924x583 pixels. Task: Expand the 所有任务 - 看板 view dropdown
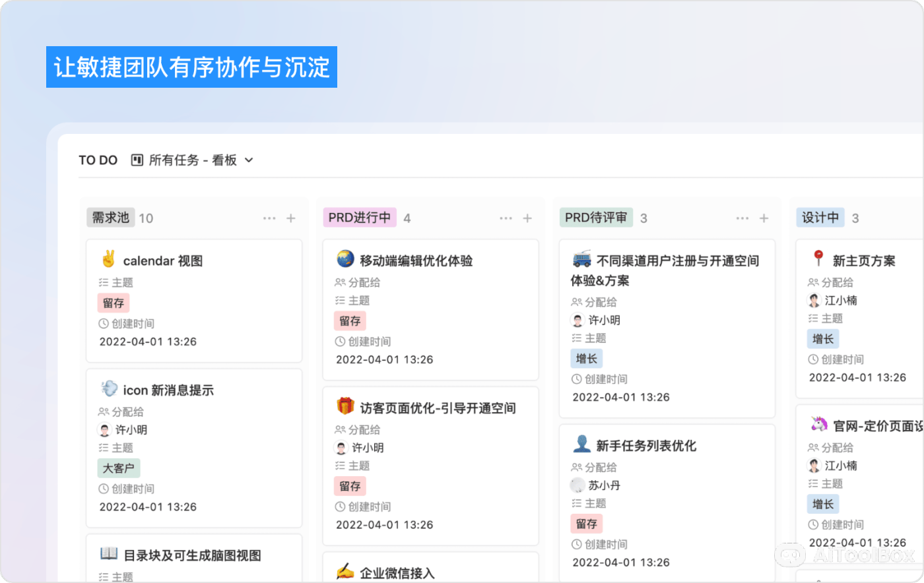[x=249, y=160]
